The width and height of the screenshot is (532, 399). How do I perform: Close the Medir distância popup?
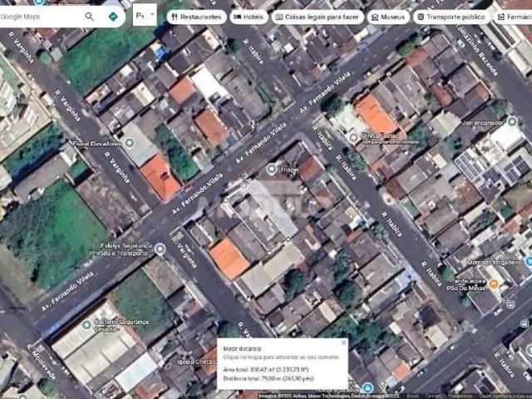click(343, 342)
